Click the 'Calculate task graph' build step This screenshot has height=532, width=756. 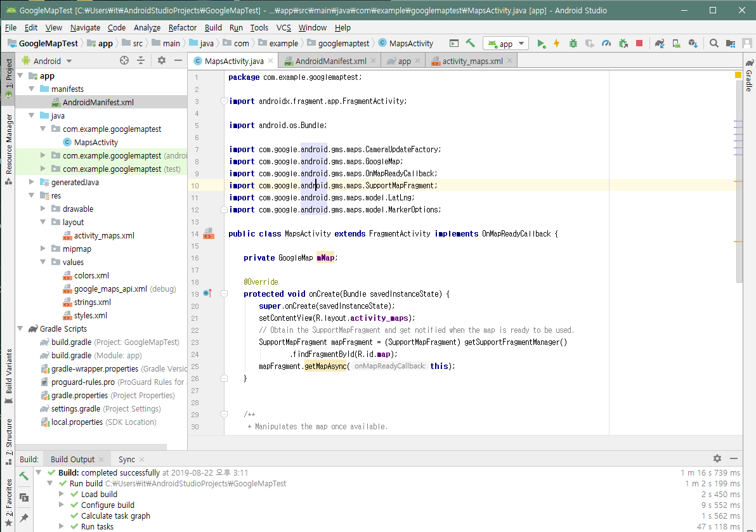coord(115,516)
